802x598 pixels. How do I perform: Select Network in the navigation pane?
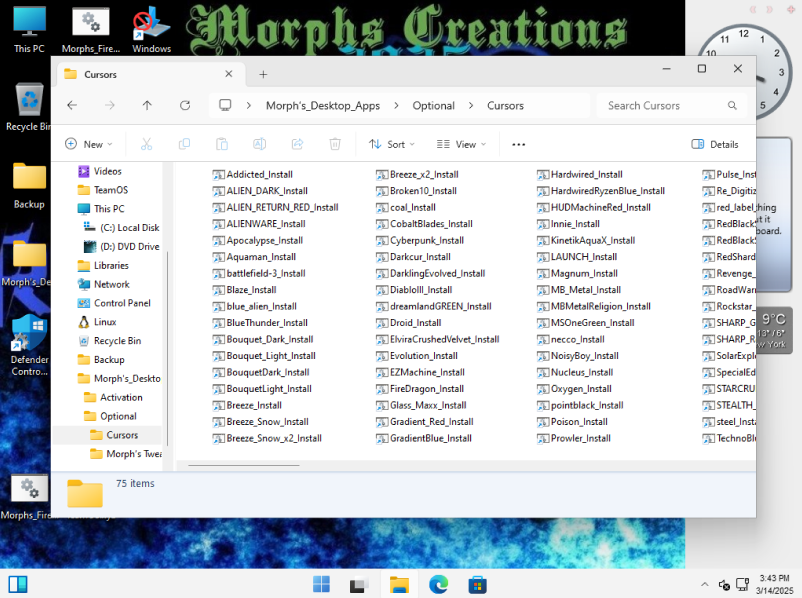112,284
